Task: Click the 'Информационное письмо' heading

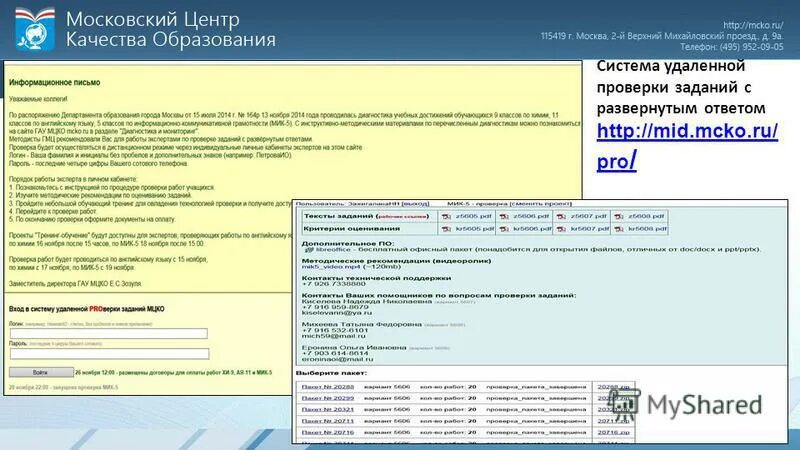Action: point(55,83)
